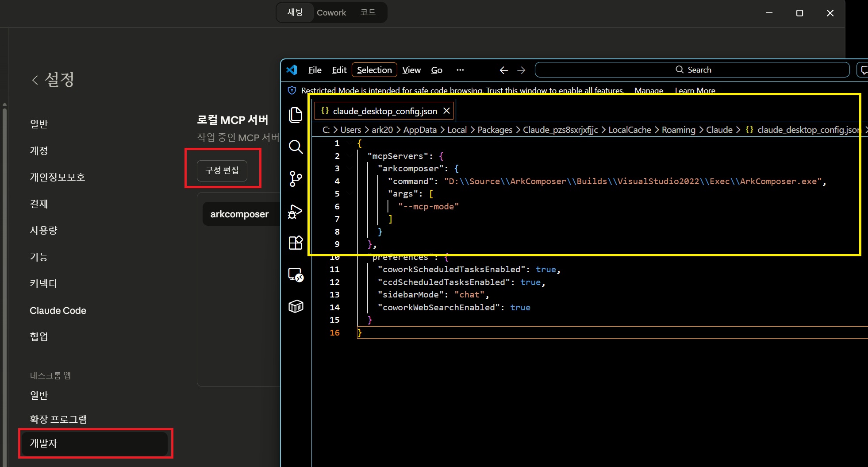Click Learn More in Restricted Mode banner
868x467 pixels.
(x=695, y=90)
